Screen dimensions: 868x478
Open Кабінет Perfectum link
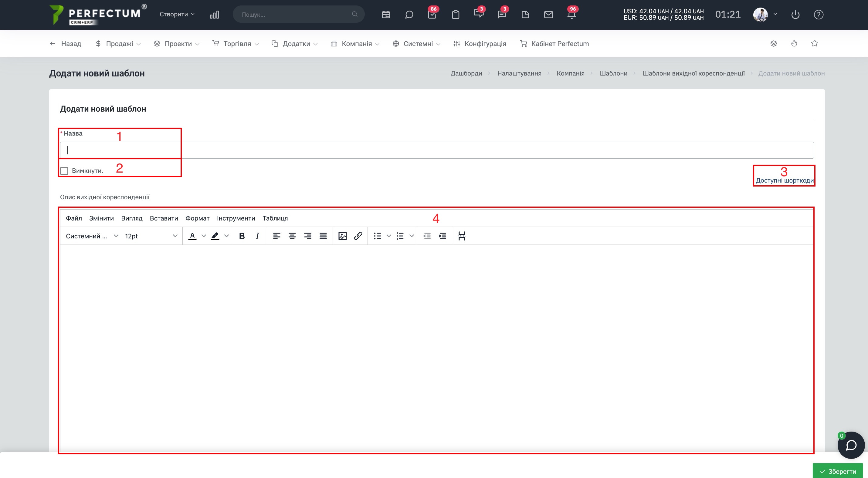[x=554, y=43]
